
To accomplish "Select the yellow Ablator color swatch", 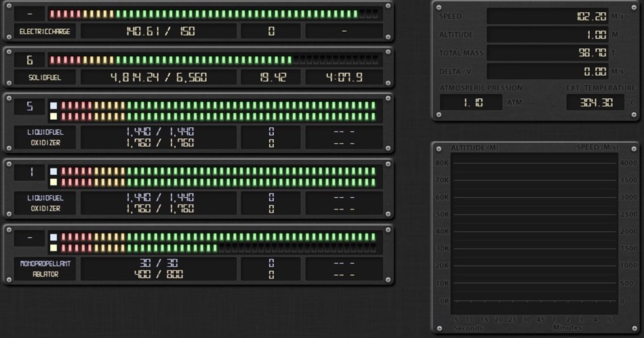I will pyautogui.click(x=54, y=248).
